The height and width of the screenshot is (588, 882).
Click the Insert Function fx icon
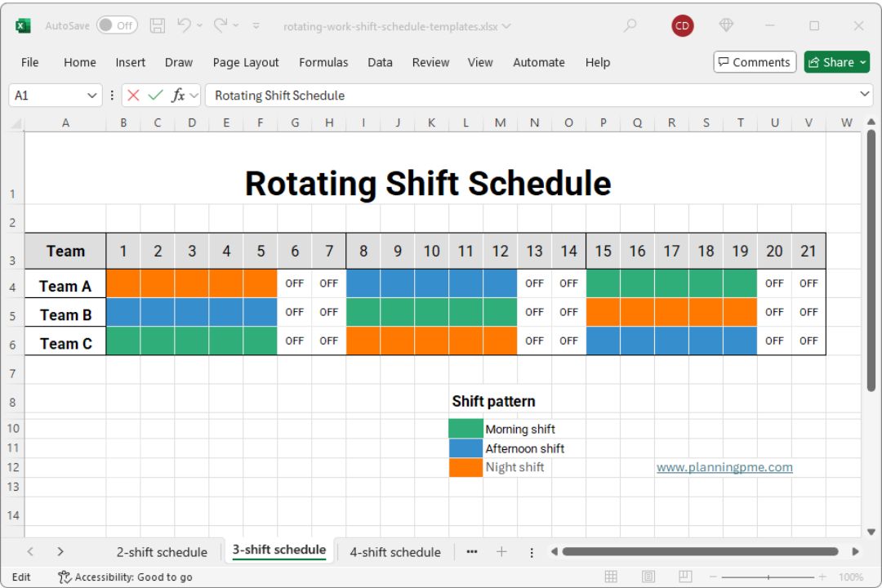tap(178, 96)
